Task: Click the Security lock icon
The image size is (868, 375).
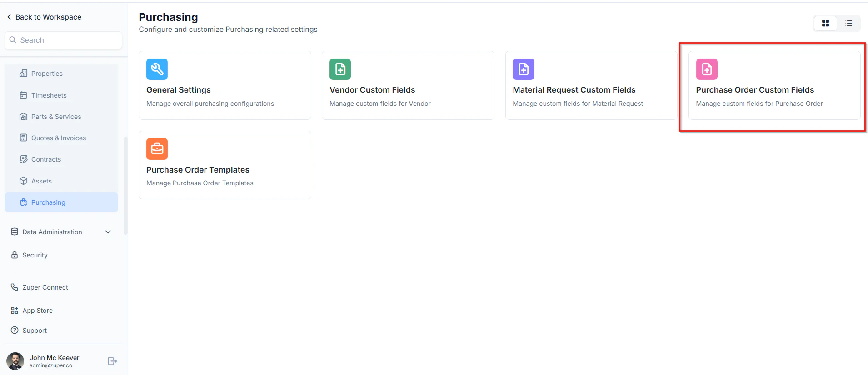Action: [x=15, y=255]
